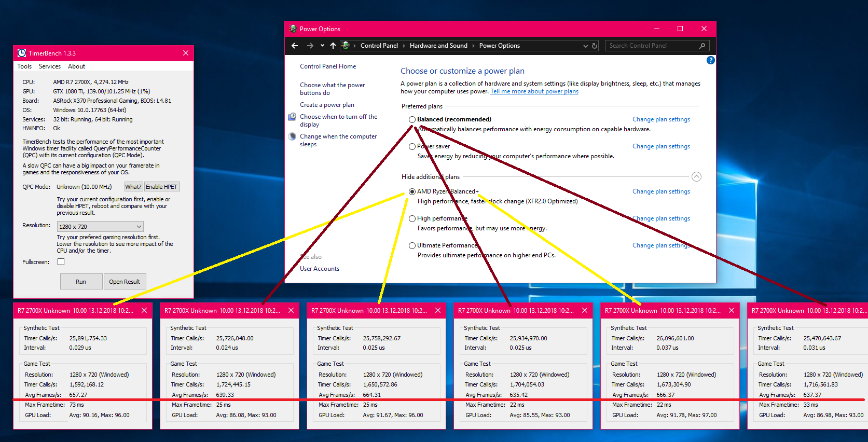Open Control Panel Home link
The width and height of the screenshot is (868, 442).
(x=328, y=66)
